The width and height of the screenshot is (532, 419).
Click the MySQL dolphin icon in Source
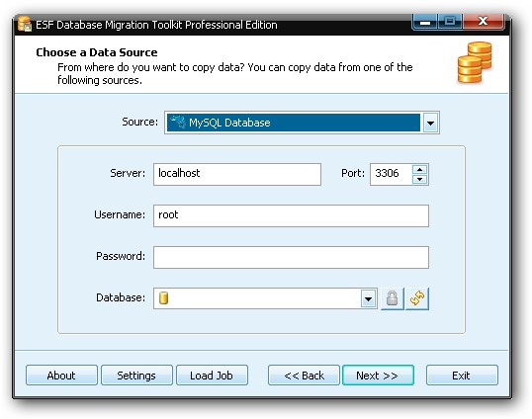pyautogui.click(x=178, y=122)
